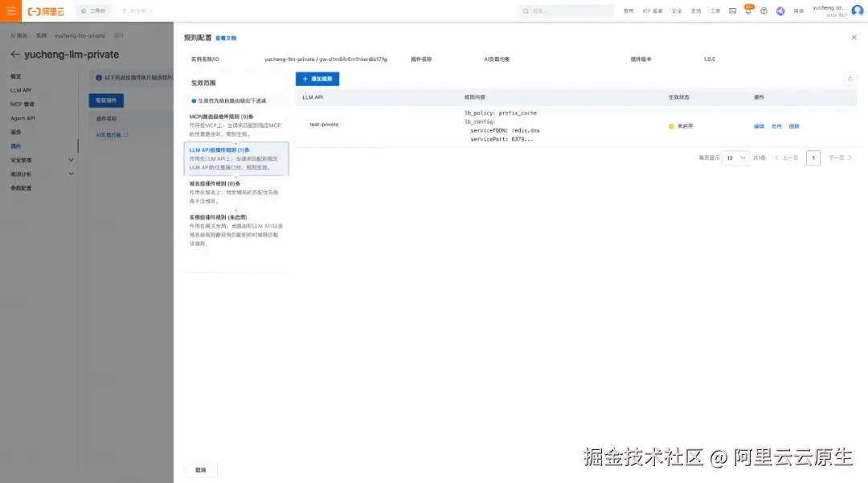This screenshot has width=868, height=483.
Task: Open LLM API in the sidebar
Action: (x=20, y=90)
